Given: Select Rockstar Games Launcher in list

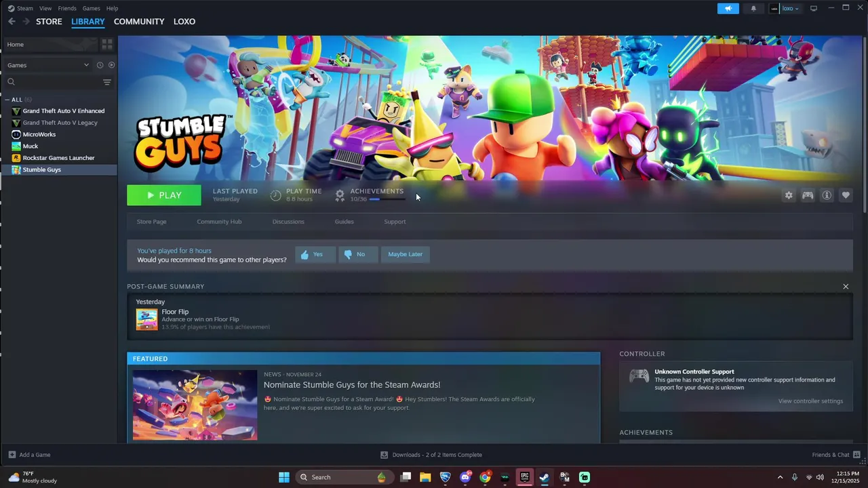Looking at the screenshot, I should (x=58, y=158).
